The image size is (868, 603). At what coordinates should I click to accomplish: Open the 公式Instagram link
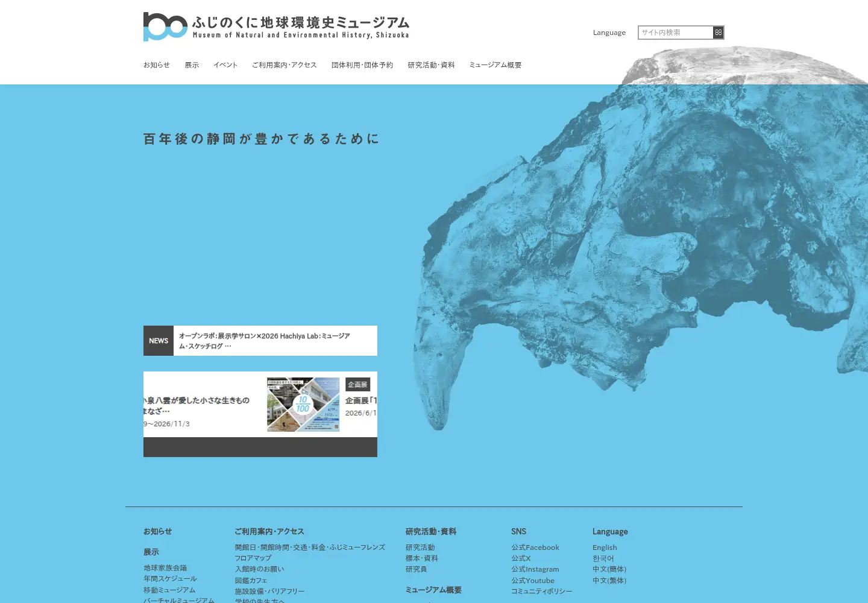535,569
